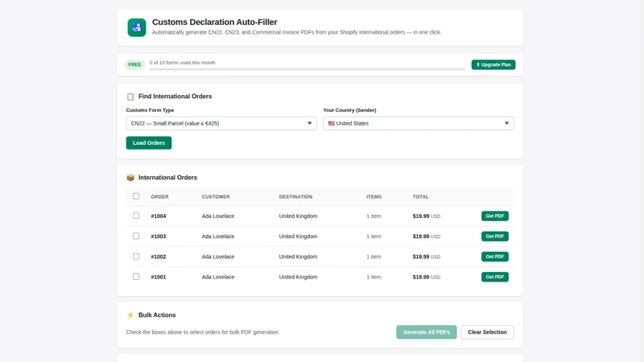This screenshot has height=362, width=644.
Task: Click the clipboard icon beside Find International Orders
Action: coord(130,97)
